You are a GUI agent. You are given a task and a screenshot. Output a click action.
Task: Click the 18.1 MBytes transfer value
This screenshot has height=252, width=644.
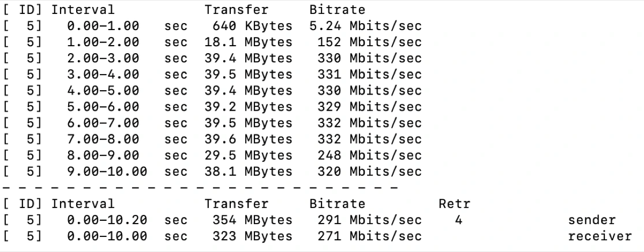(248, 42)
